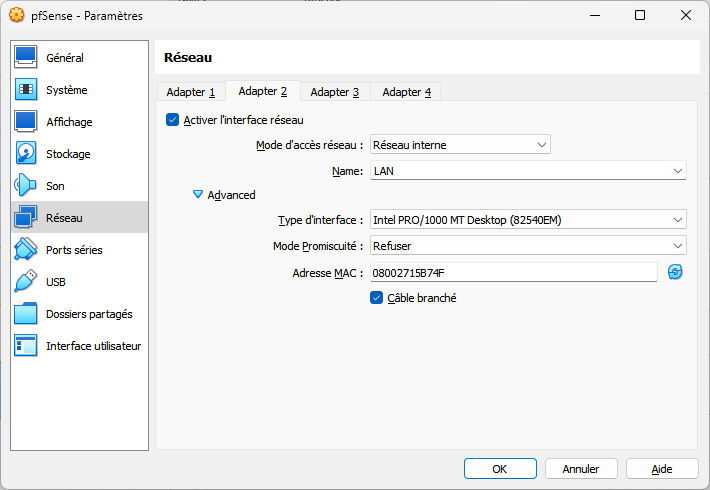The height and width of the screenshot is (490, 710).
Task: Open the Dossiers partagés folder icon
Action: 25,313
